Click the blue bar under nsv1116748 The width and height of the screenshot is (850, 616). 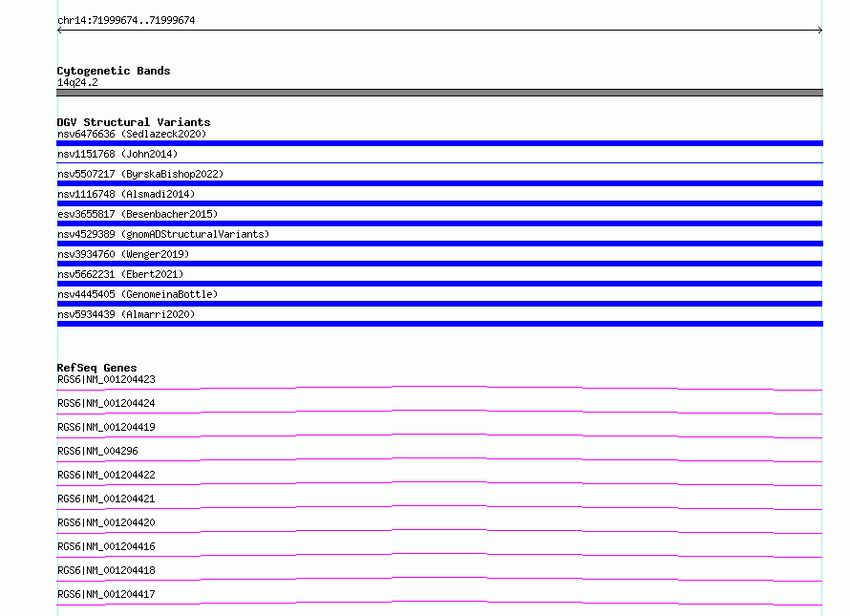[x=439, y=203]
